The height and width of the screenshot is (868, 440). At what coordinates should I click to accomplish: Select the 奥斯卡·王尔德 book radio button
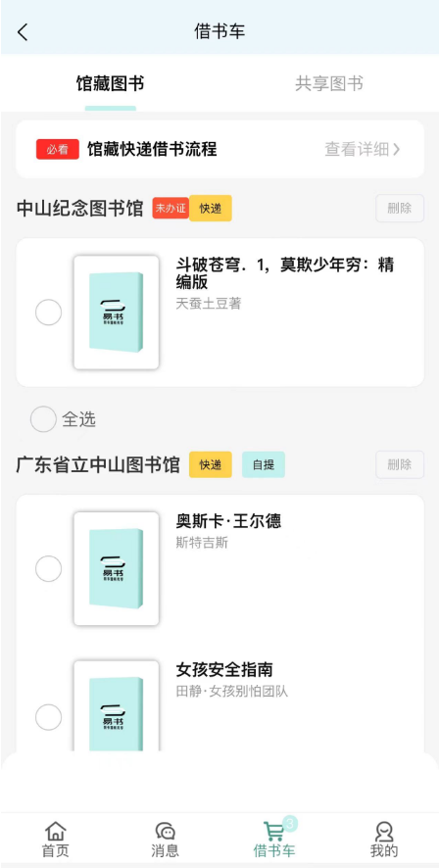[x=49, y=568]
